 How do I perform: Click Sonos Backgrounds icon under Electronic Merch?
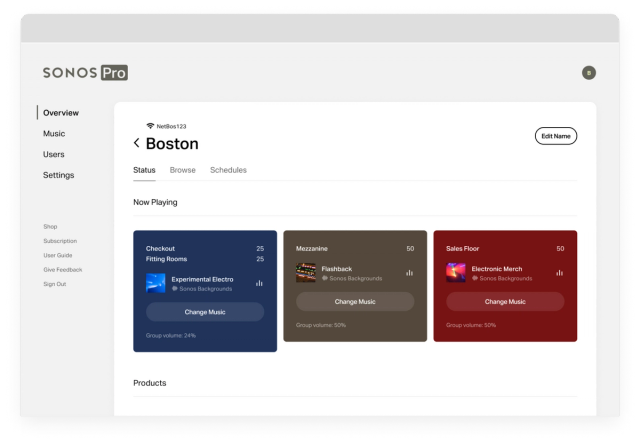tap(475, 278)
